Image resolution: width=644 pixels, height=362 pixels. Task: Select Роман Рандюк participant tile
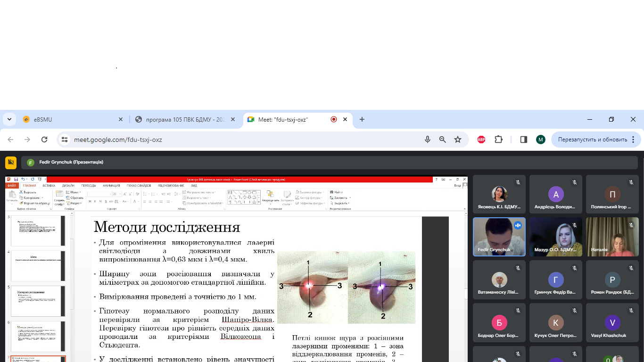(x=612, y=280)
